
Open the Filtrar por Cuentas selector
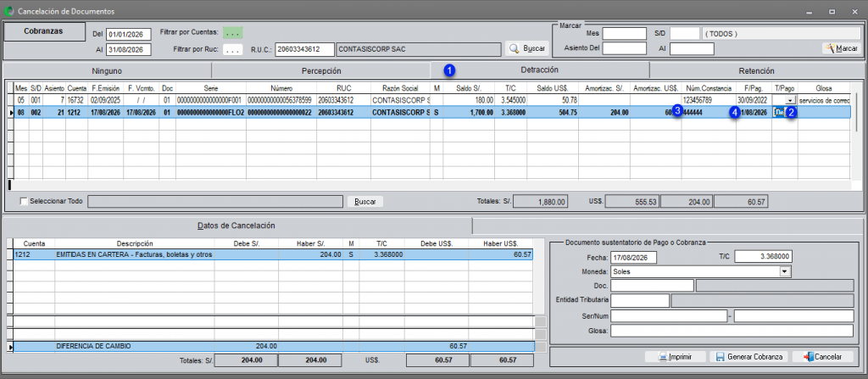[x=233, y=33]
